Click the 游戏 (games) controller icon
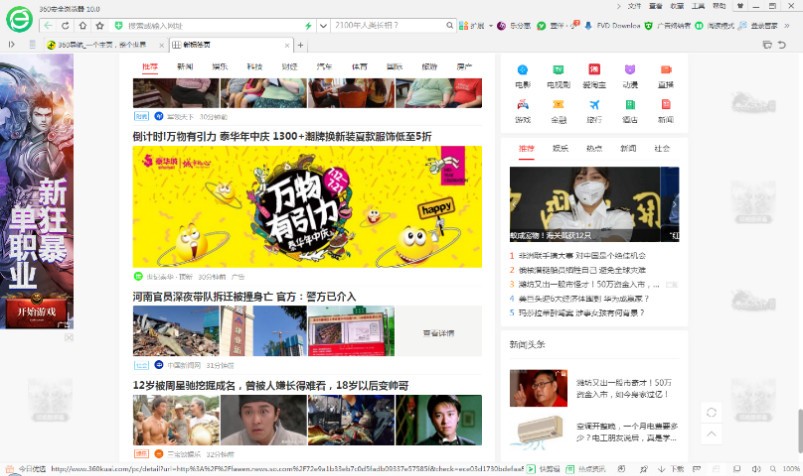The width and height of the screenshot is (803, 476). click(x=522, y=105)
